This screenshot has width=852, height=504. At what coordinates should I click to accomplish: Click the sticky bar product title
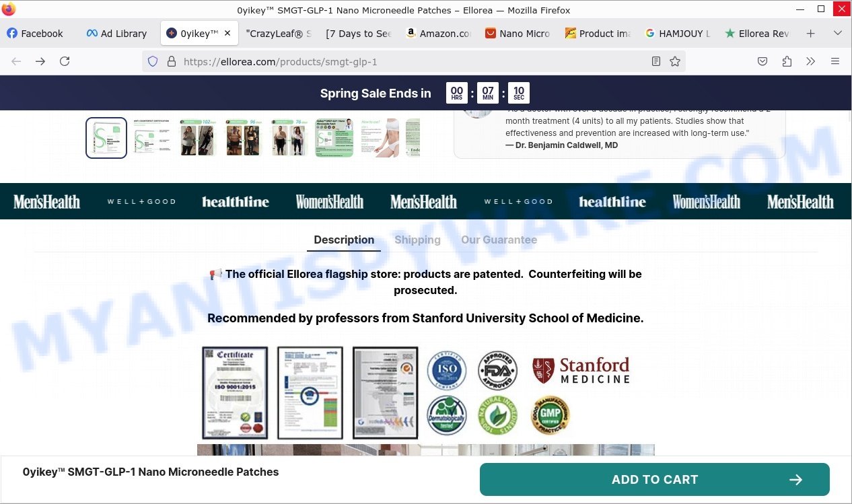pos(151,472)
